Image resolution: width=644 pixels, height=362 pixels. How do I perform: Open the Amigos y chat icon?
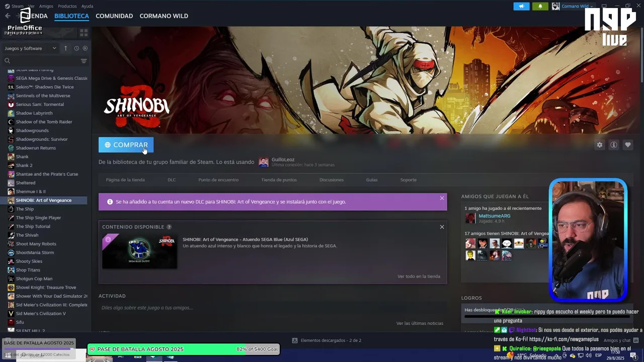tap(636, 340)
